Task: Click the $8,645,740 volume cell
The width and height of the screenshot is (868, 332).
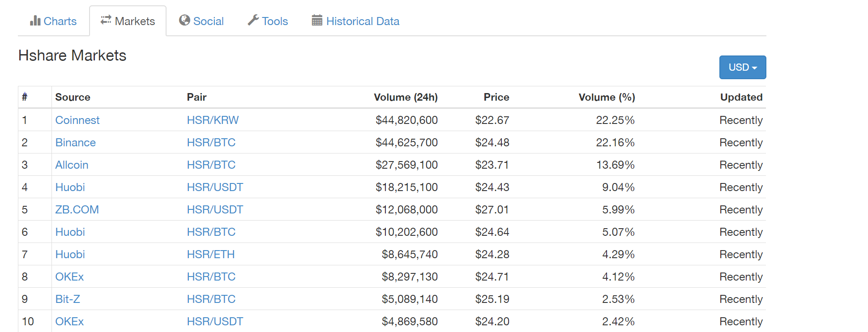Action: click(410, 254)
